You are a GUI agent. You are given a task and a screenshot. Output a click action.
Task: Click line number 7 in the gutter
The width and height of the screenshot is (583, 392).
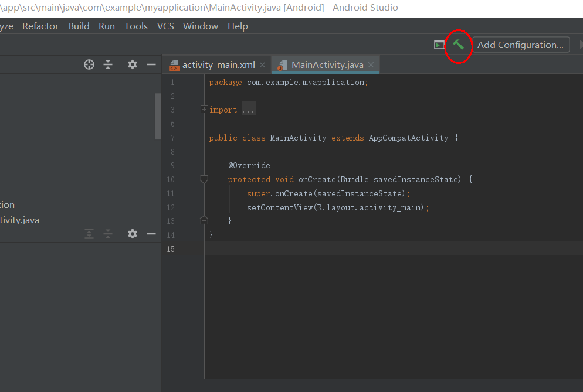(172, 138)
